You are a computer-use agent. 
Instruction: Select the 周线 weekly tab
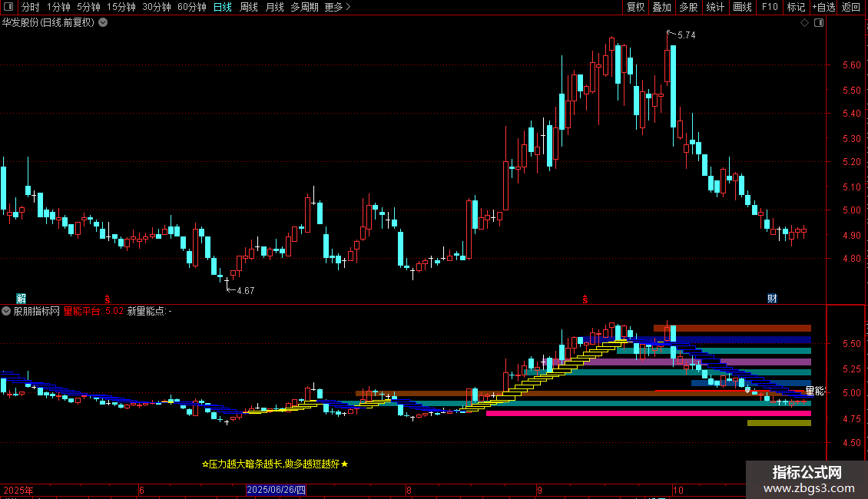tap(249, 7)
